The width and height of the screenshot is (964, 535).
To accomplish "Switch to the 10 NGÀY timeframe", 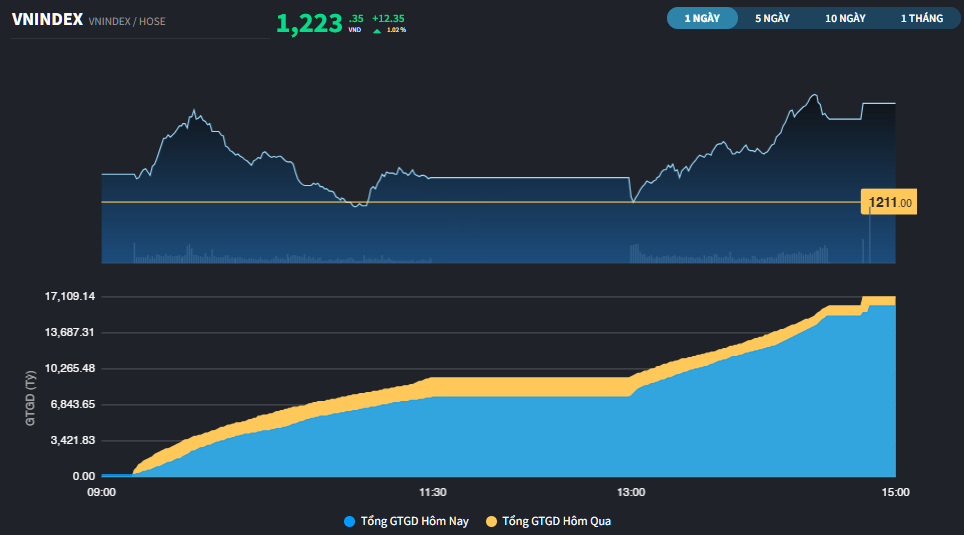I will point(845,18).
